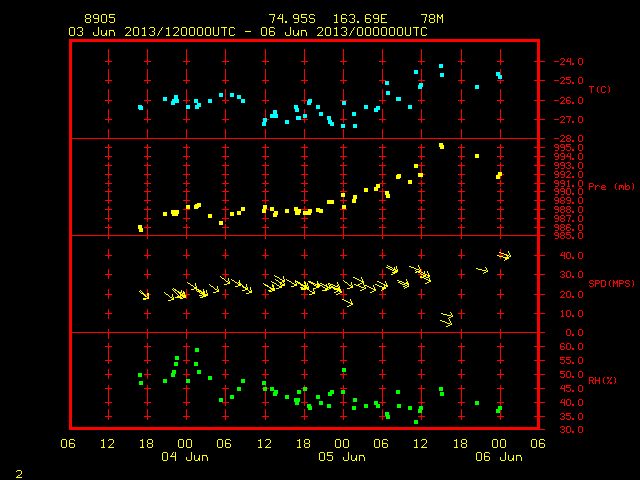The width and height of the screenshot is (640, 480).
Task: Click the -24.0 temperature tick label
Action: [568, 62]
